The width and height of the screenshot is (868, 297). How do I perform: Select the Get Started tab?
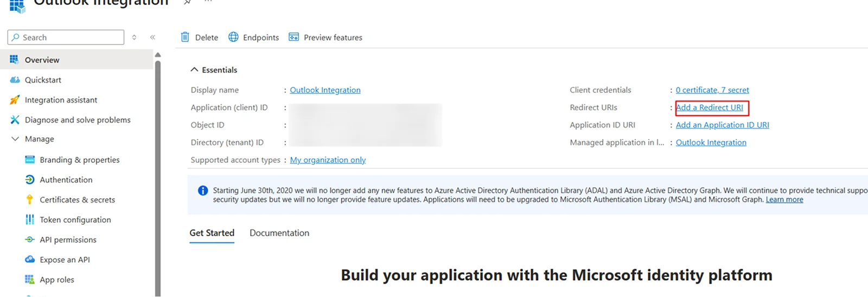pos(212,233)
